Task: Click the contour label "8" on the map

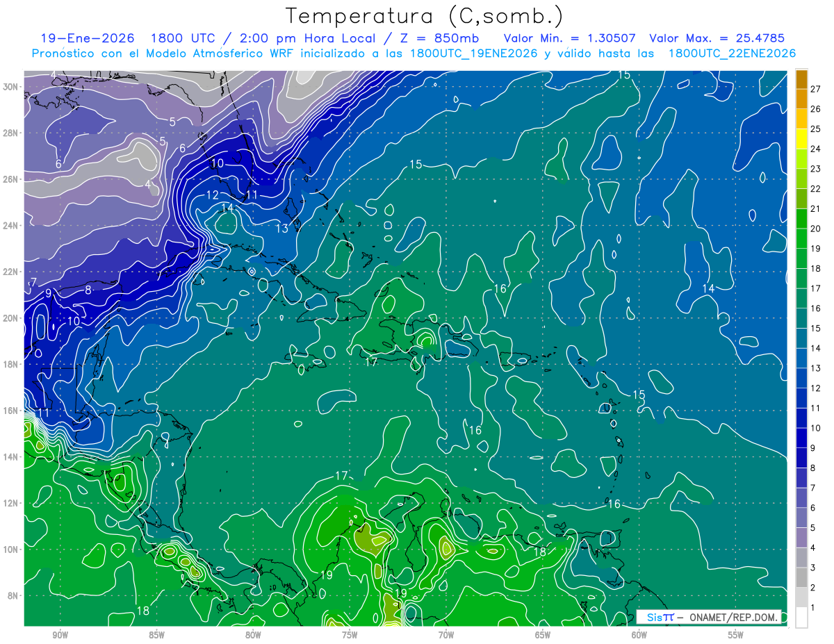Action: (x=88, y=290)
